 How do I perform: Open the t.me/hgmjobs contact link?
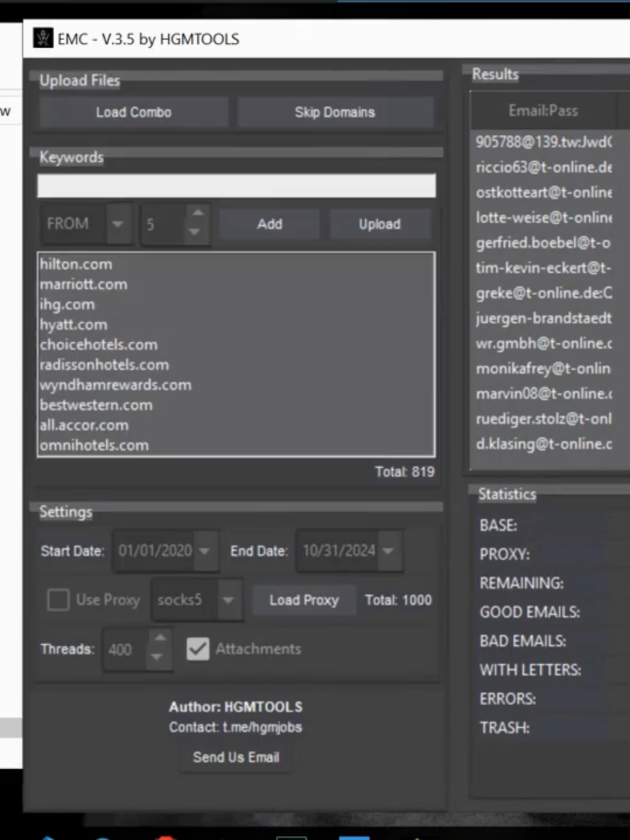pos(262,727)
